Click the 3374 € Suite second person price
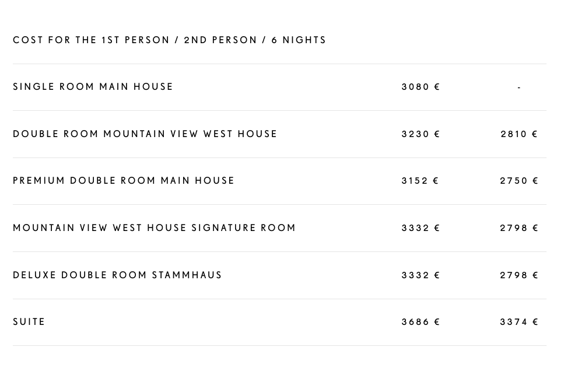This screenshot has height=392, width=564. pyautogui.click(x=519, y=322)
